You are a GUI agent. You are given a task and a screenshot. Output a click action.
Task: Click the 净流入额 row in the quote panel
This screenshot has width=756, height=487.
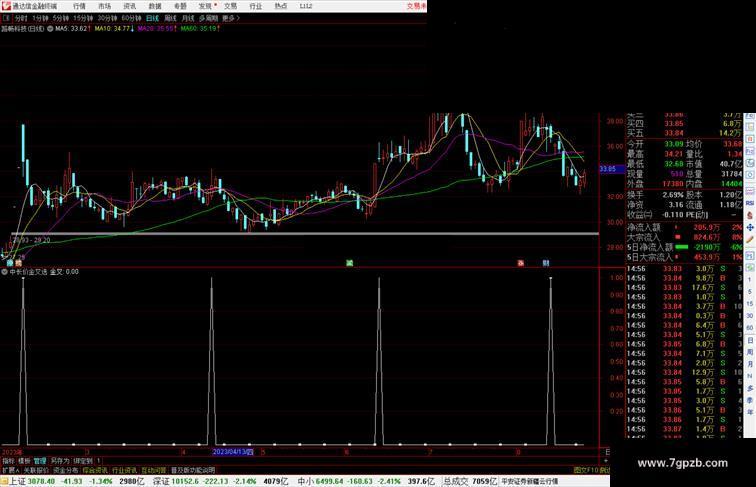(684, 227)
